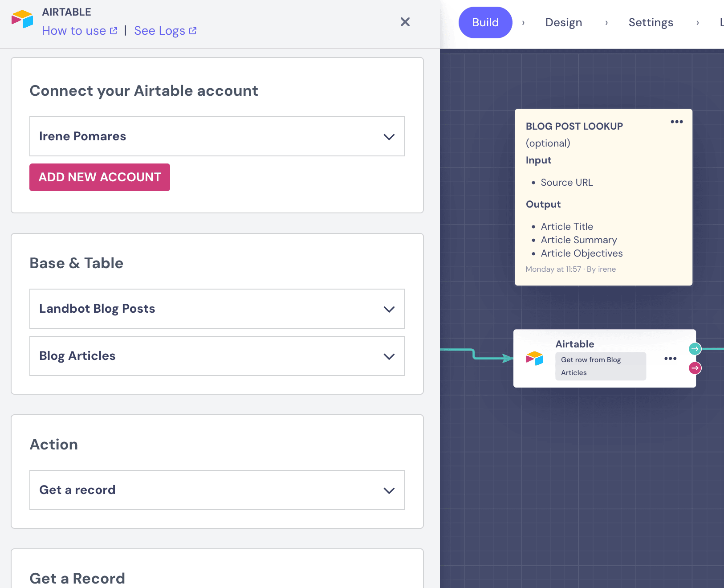
Task: Click Article Objectives in the note
Action: 582,253
